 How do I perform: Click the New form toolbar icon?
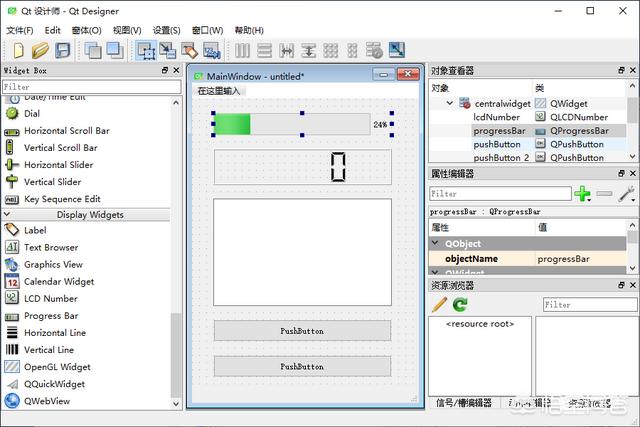(18, 50)
